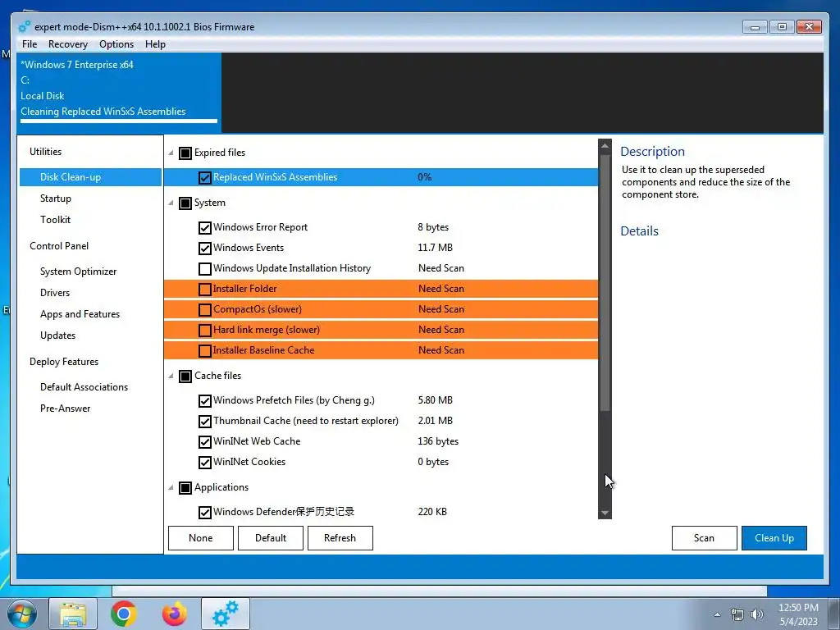Click the Details heading

639,231
